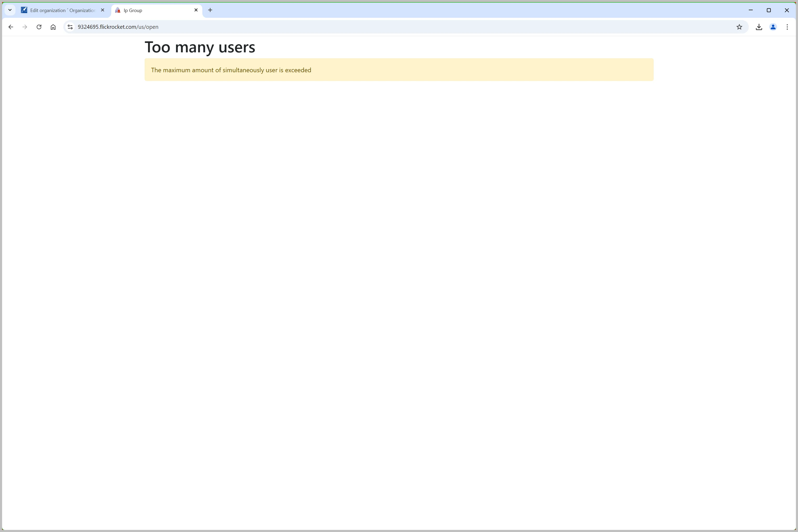Restore down the browser window
Image resolution: width=798 pixels, height=532 pixels.
pyautogui.click(x=769, y=10)
